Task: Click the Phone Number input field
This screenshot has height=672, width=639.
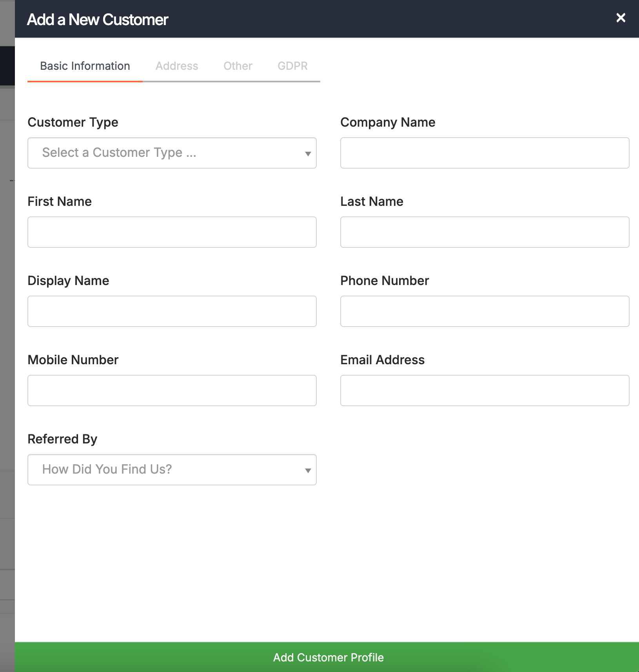Action: tap(485, 311)
